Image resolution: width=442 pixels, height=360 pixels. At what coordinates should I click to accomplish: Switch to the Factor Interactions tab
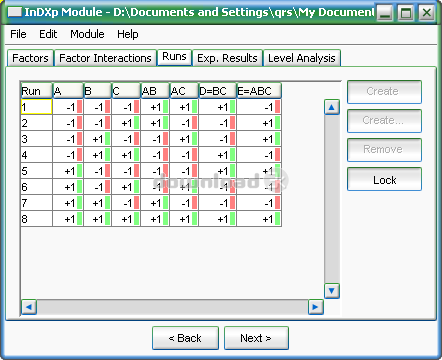(x=105, y=58)
